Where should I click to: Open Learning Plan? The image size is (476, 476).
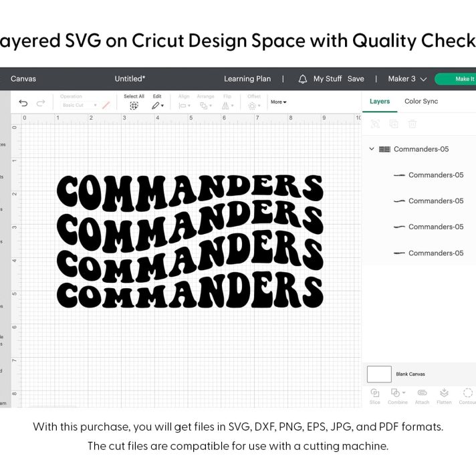247,79
